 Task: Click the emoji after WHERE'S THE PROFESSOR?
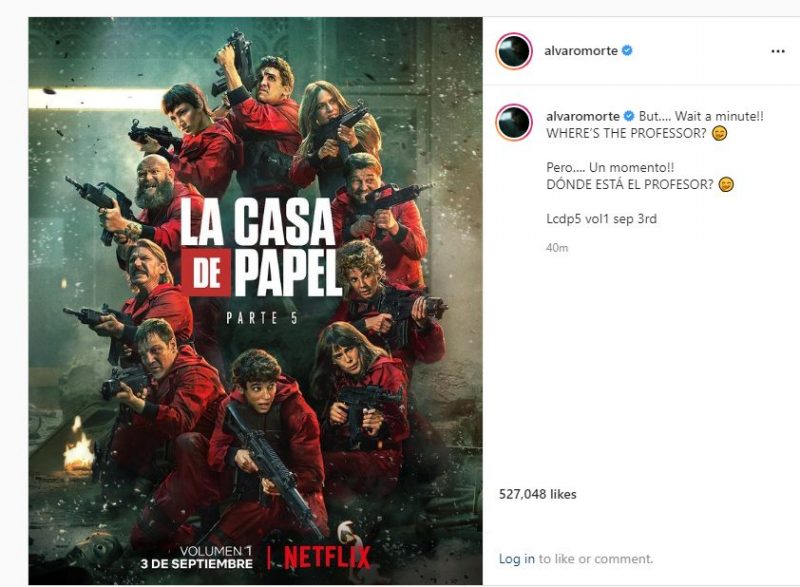(x=720, y=134)
